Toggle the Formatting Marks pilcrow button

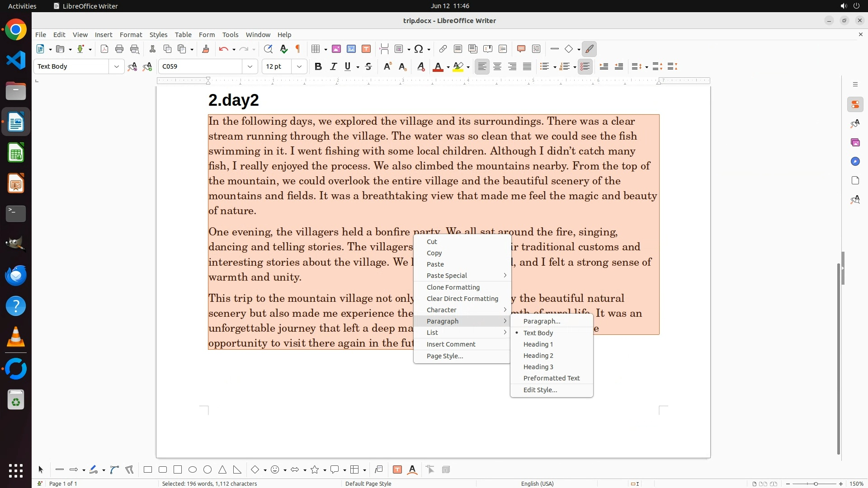tap(298, 49)
